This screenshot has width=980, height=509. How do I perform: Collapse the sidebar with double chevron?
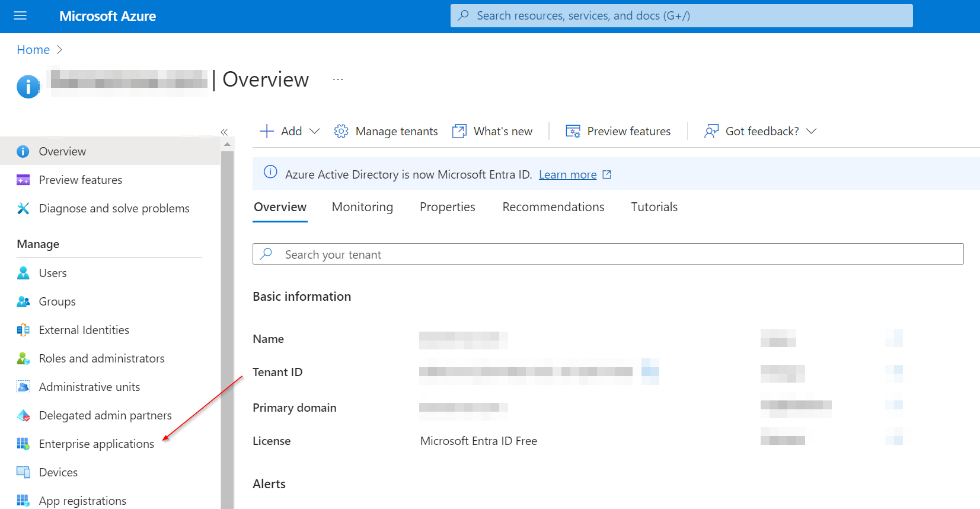(x=224, y=132)
